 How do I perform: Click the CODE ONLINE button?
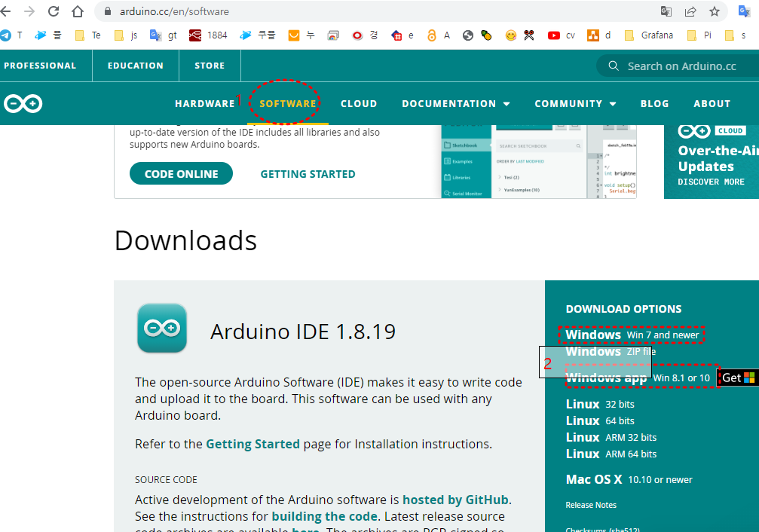point(181,174)
